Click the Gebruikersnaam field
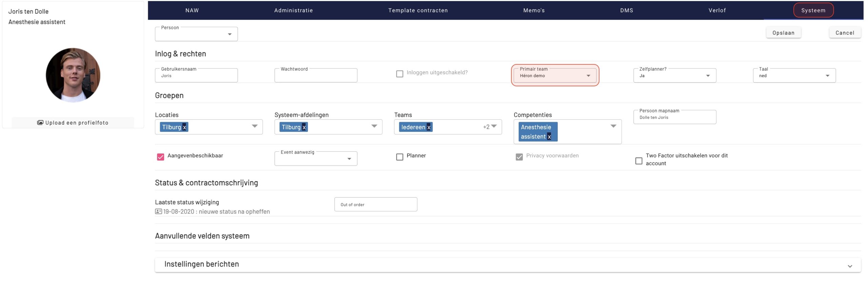Image resolution: width=868 pixels, height=283 pixels. click(x=196, y=75)
